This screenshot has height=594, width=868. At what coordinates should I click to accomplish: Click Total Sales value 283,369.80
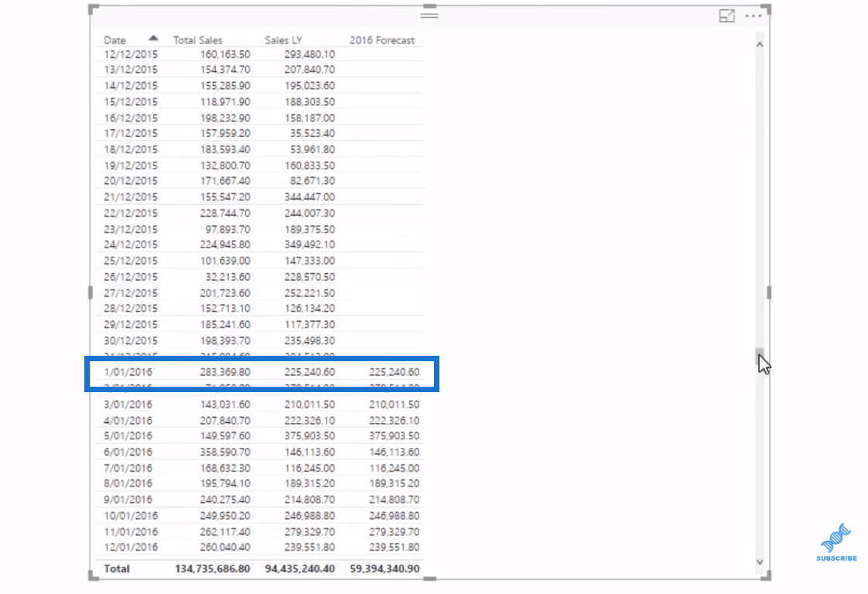click(x=225, y=372)
